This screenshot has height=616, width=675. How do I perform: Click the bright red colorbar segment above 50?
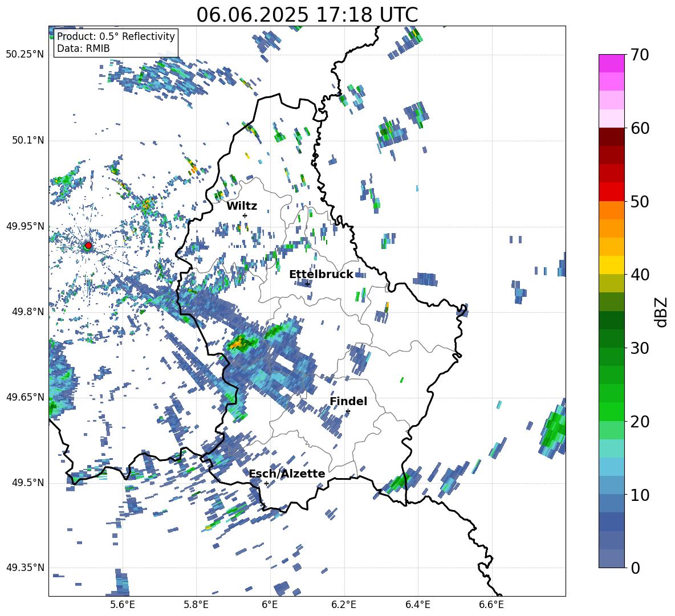611,192
